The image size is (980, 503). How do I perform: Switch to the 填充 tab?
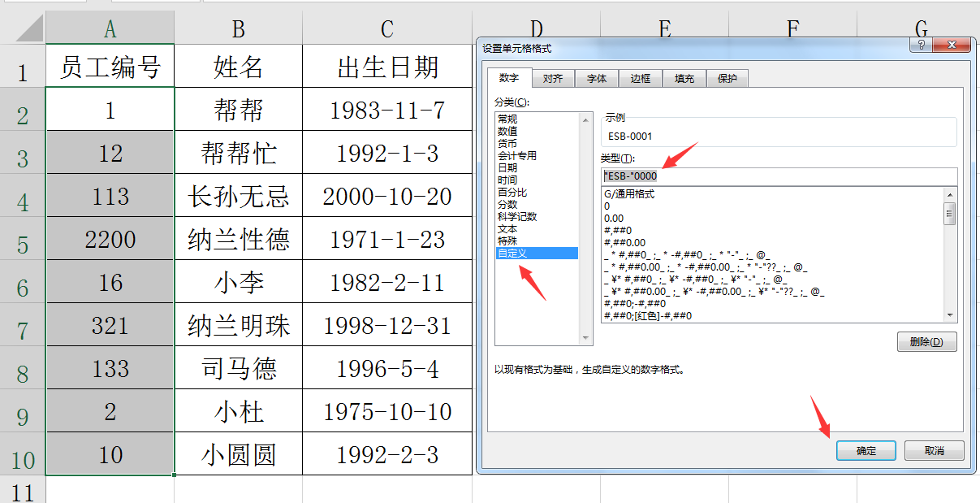(x=684, y=79)
